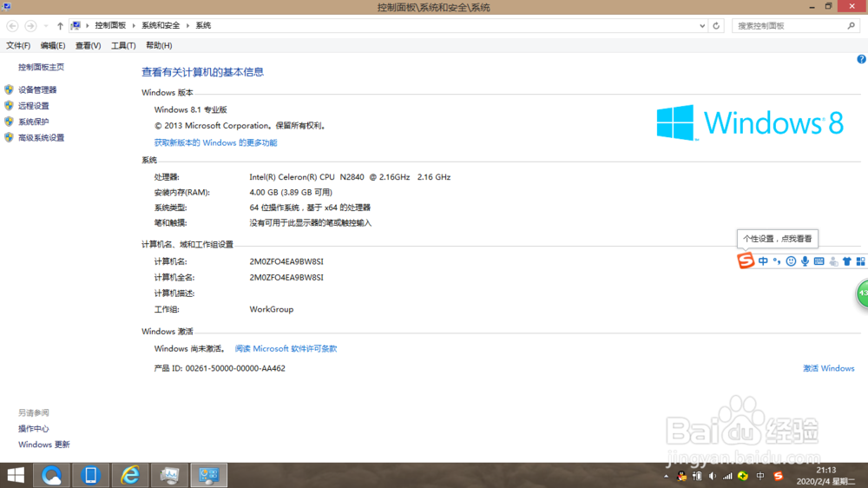The height and width of the screenshot is (488, 868).
Task: Go up one level arrow
Action: tap(60, 26)
